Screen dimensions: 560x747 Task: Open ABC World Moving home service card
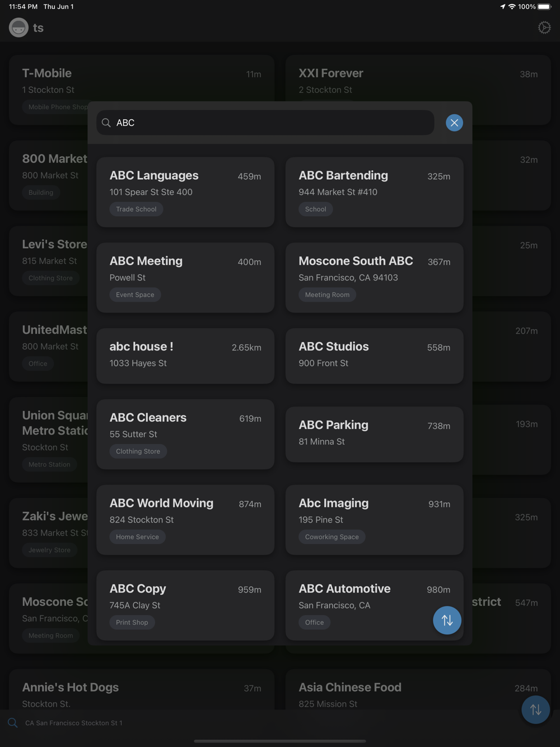tap(185, 520)
